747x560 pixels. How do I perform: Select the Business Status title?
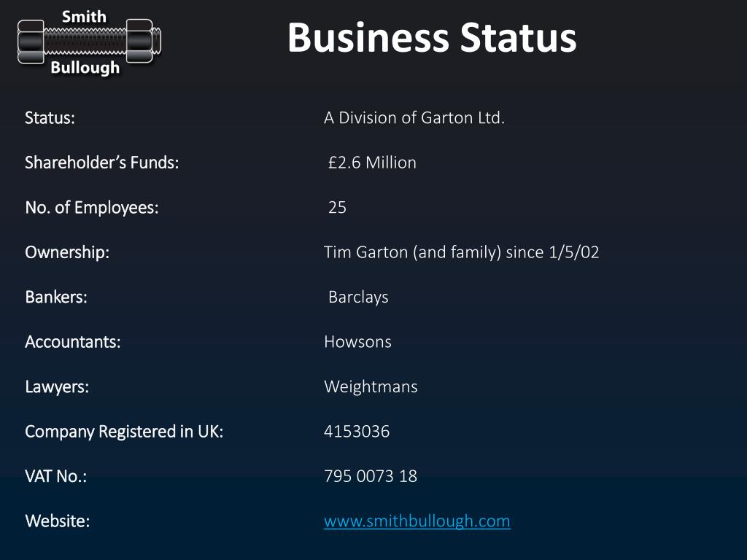(x=432, y=37)
